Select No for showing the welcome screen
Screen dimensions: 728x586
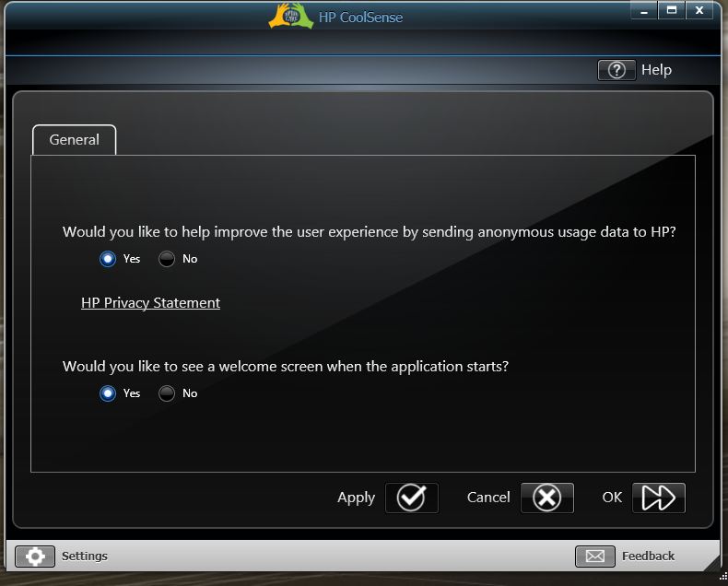click(166, 393)
